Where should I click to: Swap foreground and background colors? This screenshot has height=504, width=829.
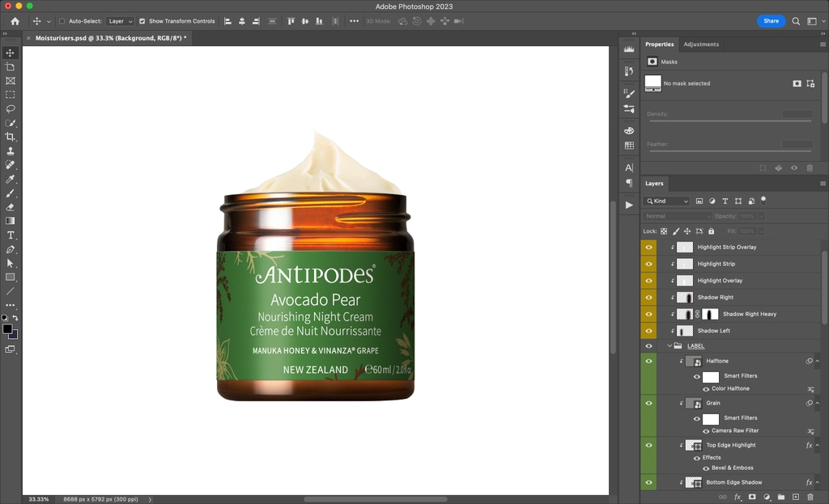tap(15, 318)
